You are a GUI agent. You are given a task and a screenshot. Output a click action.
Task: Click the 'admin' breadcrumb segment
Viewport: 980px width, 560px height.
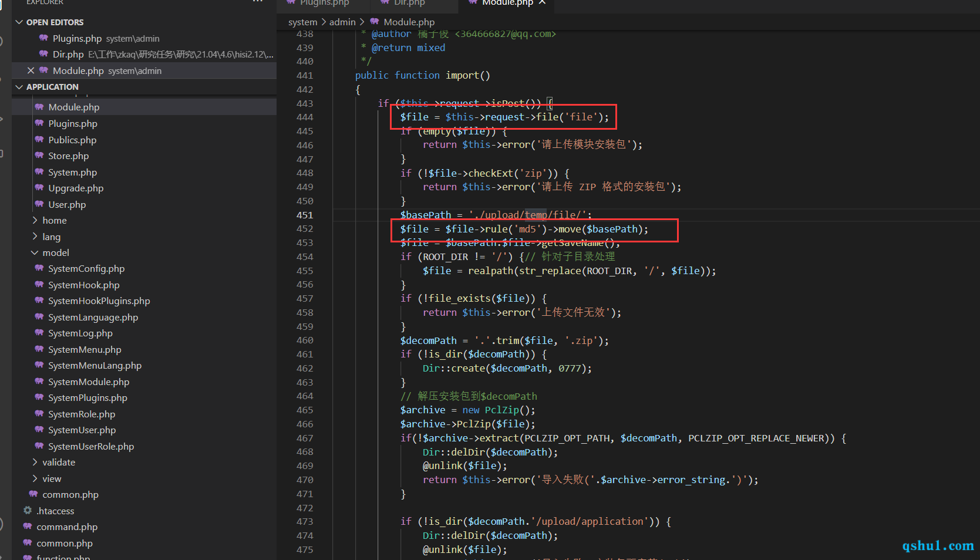[342, 22]
